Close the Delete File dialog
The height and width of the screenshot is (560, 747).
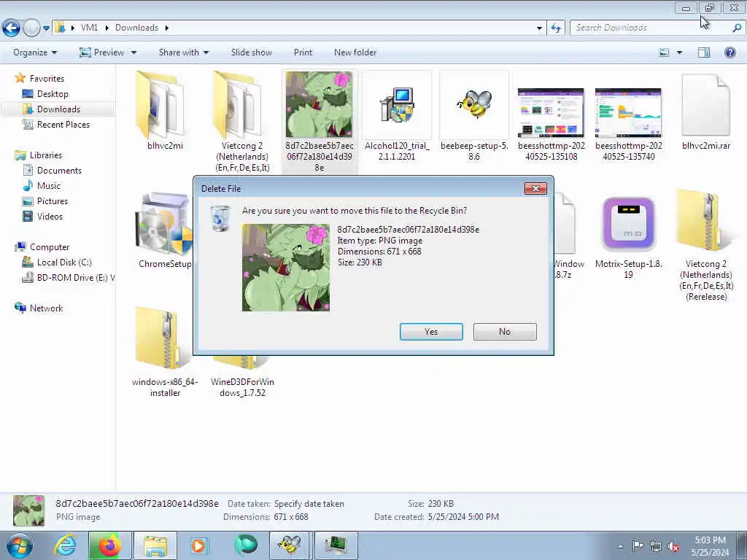point(535,189)
